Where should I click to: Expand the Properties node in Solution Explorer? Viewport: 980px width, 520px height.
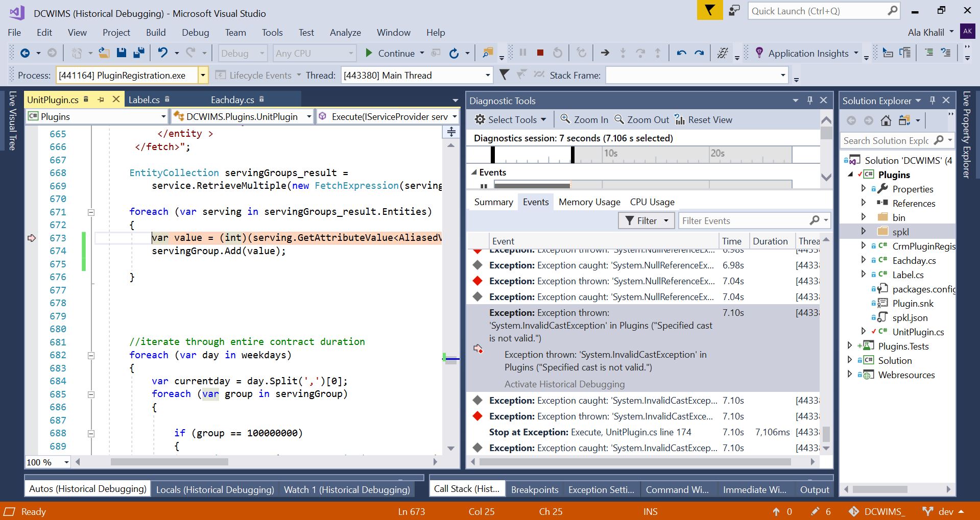coord(864,188)
